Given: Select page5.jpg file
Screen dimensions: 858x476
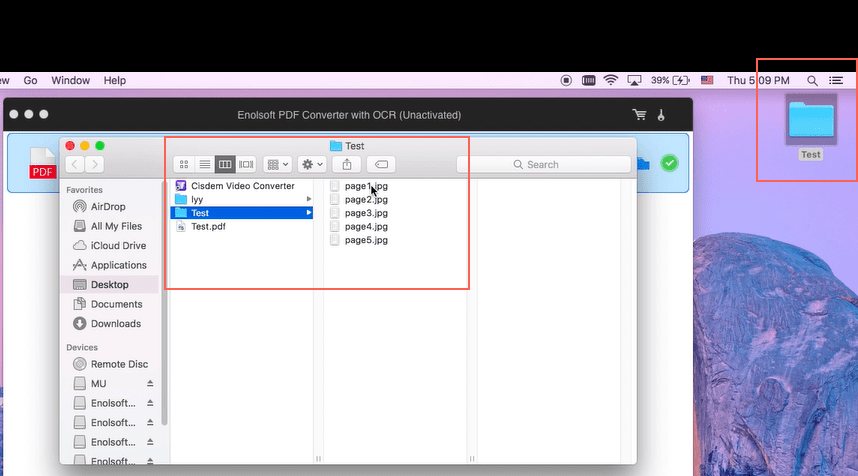Looking at the screenshot, I should pyautogui.click(x=366, y=240).
